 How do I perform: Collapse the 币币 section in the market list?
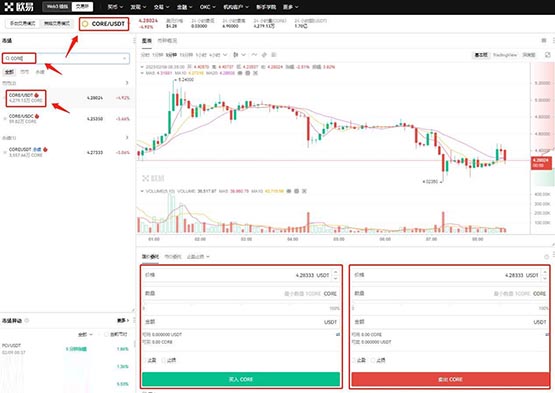127,83
